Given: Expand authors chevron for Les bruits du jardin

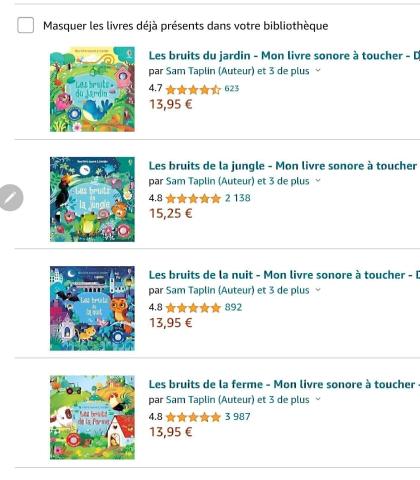Looking at the screenshot, I should tap(318, 70).
